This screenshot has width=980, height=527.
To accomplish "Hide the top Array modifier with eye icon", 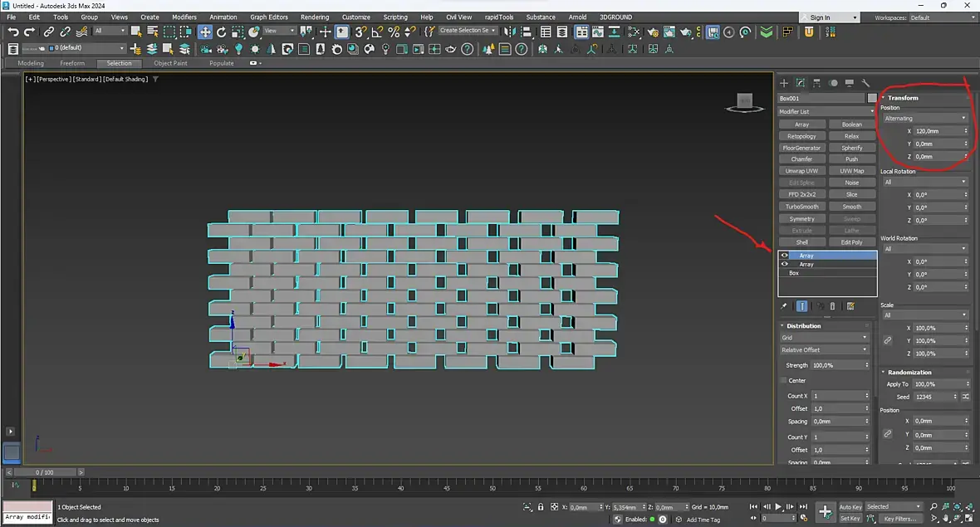I will tap(785, 256).
